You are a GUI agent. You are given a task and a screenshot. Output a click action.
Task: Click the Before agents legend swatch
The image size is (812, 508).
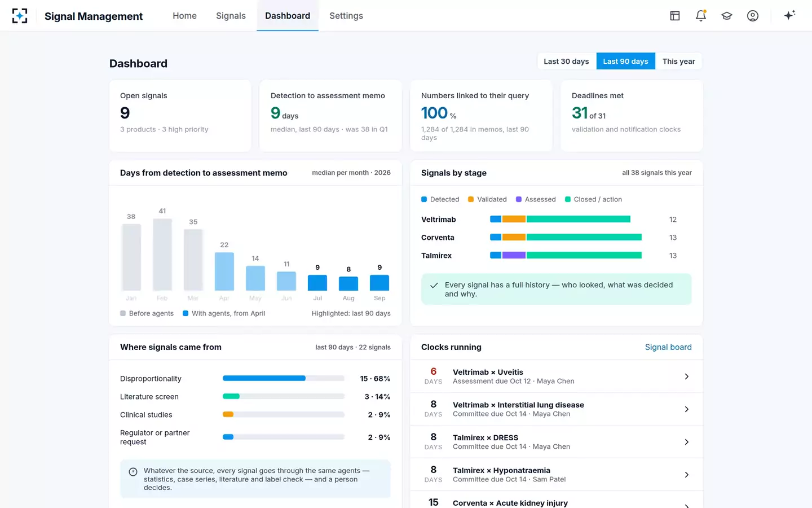click(123, 313)
